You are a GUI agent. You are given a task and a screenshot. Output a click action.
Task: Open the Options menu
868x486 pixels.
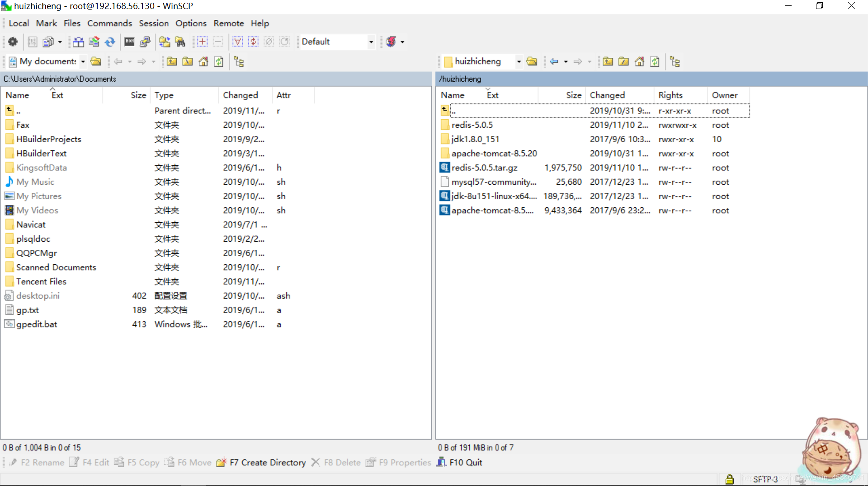pyautogui.click(x=191, y=23)
